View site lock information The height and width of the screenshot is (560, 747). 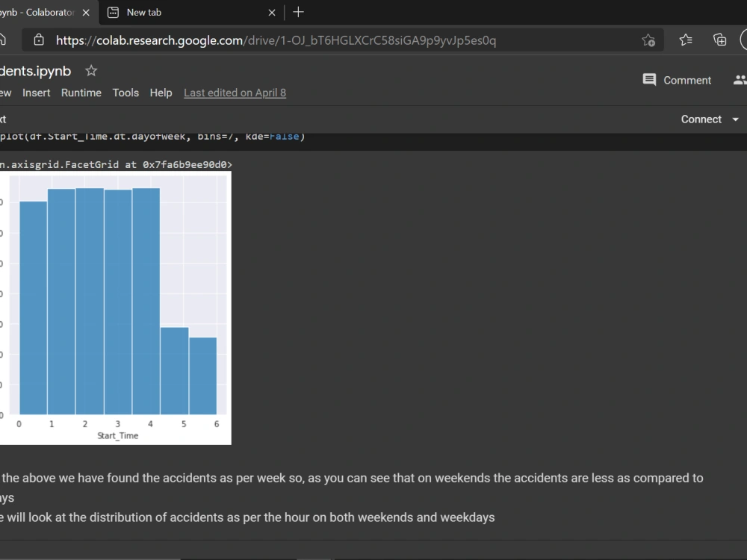pyautogui.click(x=39, y=40)
